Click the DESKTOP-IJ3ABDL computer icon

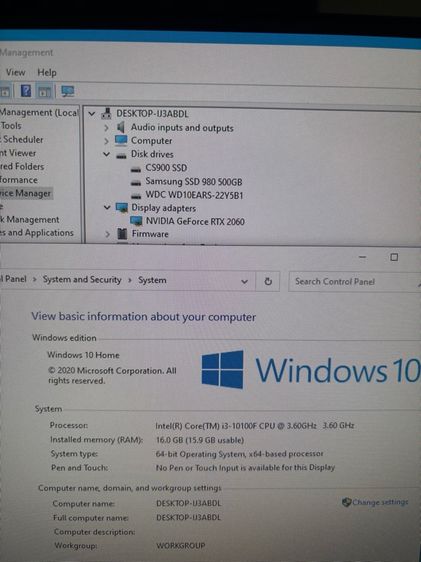(x=106, y=113)
